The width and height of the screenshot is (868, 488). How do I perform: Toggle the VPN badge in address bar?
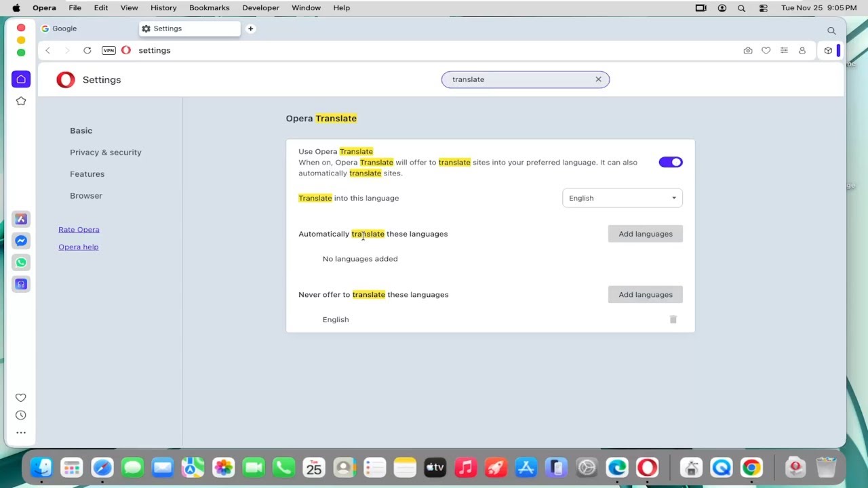pos(108,50)
